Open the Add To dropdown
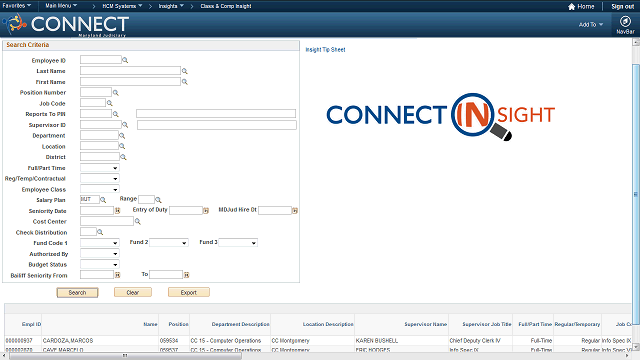Viewport: 640px width, 360px height. click(591, 25)
